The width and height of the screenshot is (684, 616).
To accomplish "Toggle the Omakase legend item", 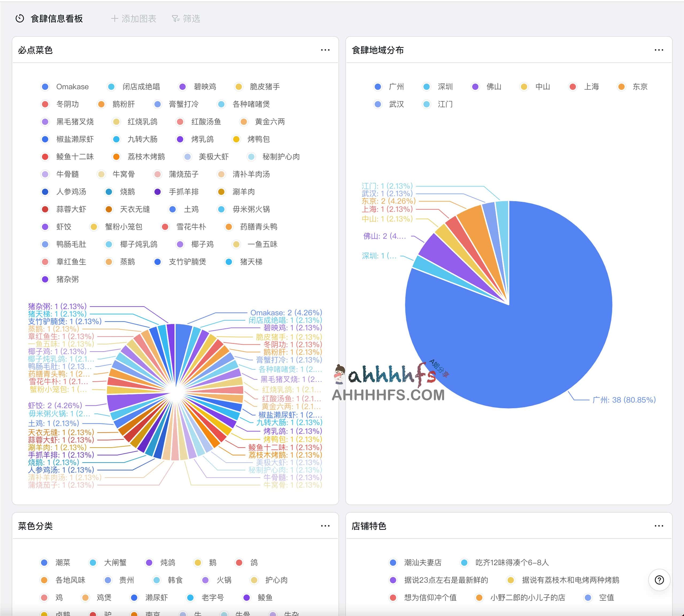I will click(x=72, y=87).
